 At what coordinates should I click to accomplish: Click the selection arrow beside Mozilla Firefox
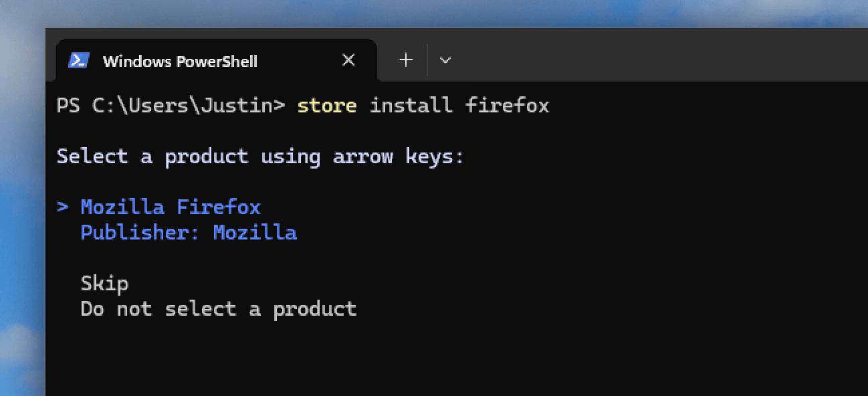coord(63,207)
